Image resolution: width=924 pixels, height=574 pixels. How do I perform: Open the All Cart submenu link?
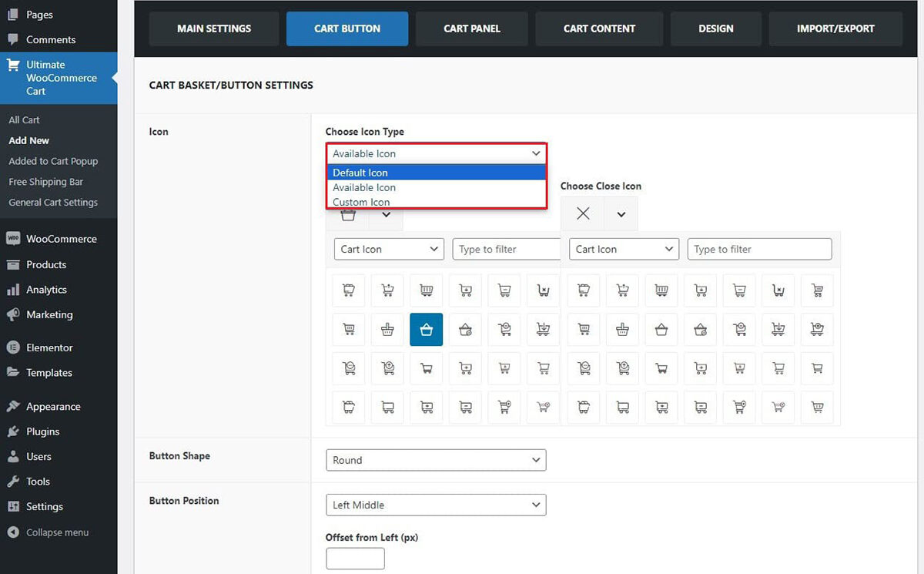click(x=24, y=119)
